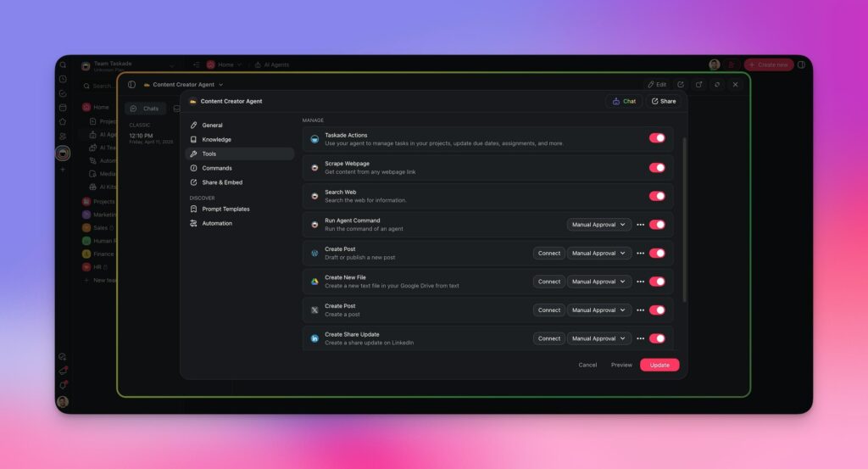Click the sidebar toggle icon near agent title
The height and width of the screenshot is (469, 868).
(131, 85)
